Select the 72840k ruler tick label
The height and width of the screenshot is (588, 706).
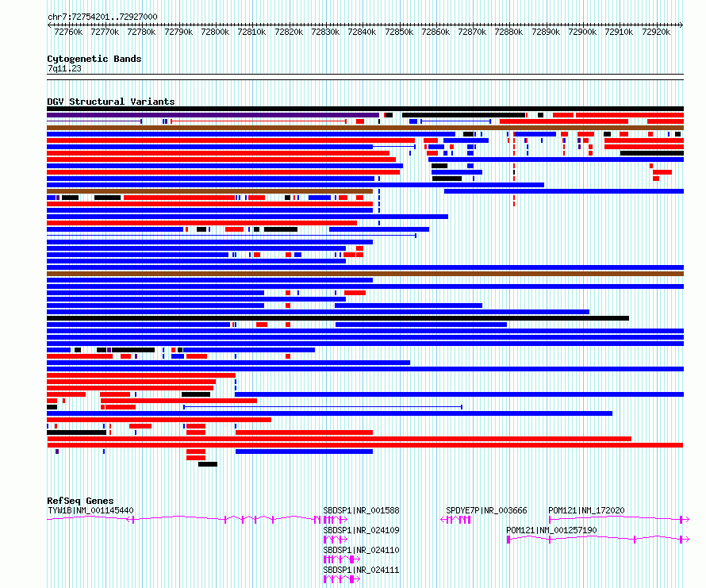(x=362, y=32)
